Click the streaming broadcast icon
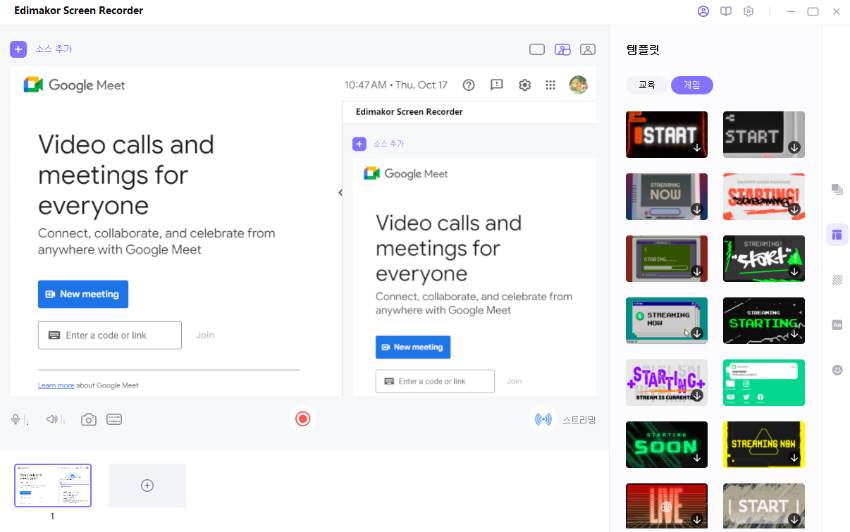Viewport: 850px width, 532px height. [543, 420]
